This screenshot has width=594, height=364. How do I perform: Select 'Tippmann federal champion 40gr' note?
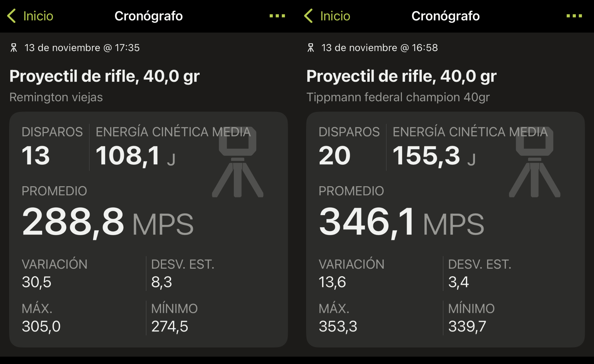(x=398, y=97)
